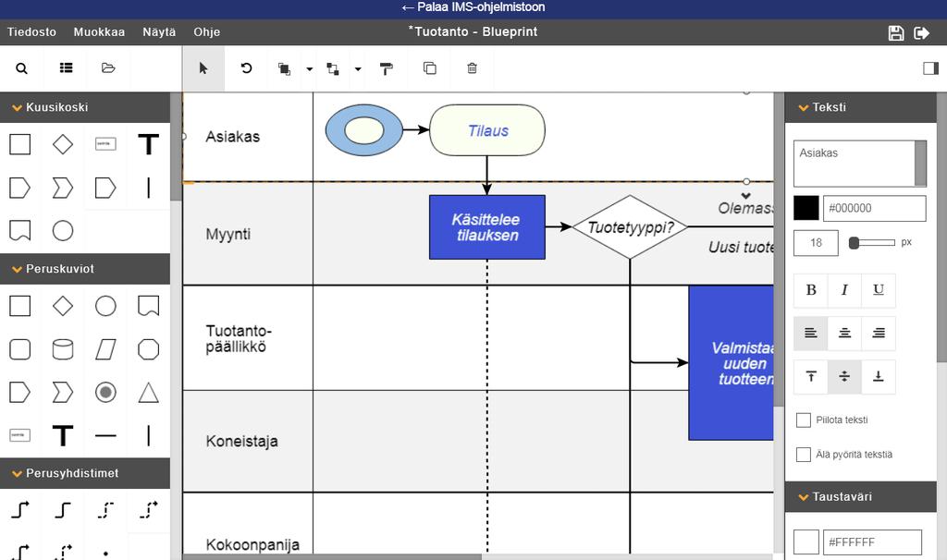Tick the Piilota teksti checkbox
Viewport: 947px width, 560px height.
coord(804,420)
